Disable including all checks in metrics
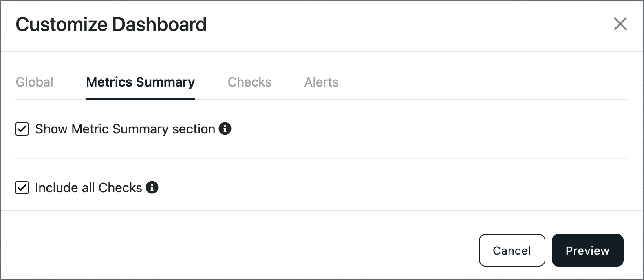The width and height of the screenshot is (644, 280). (x=22, y=188)
